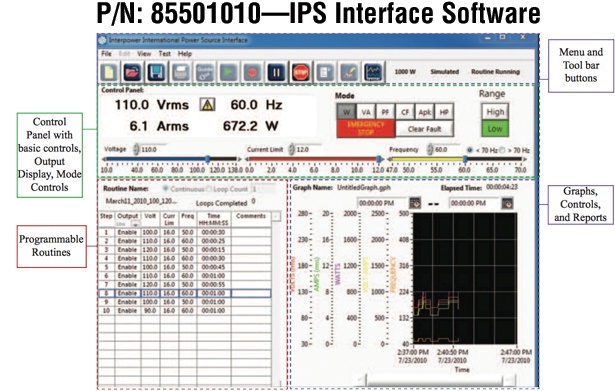615x391 pixels.
Task: Click the yellow warning triangle icon
Action: click(x=207, y=105)
